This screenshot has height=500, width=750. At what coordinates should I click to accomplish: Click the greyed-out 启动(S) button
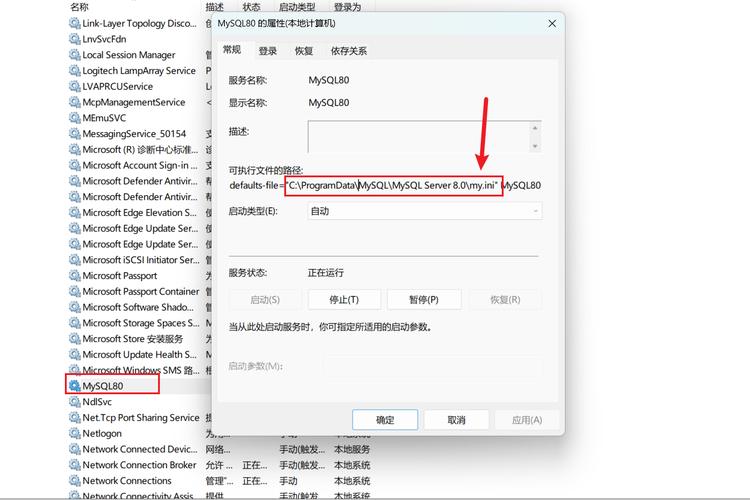(265, 300)
